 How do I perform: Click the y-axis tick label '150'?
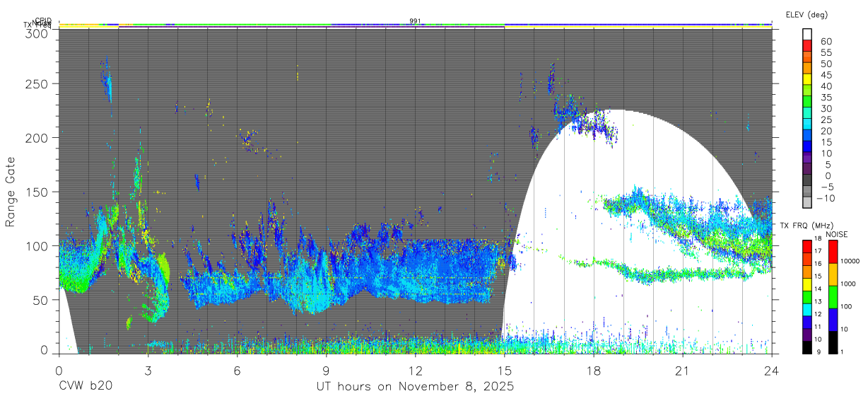click(37, 192)
